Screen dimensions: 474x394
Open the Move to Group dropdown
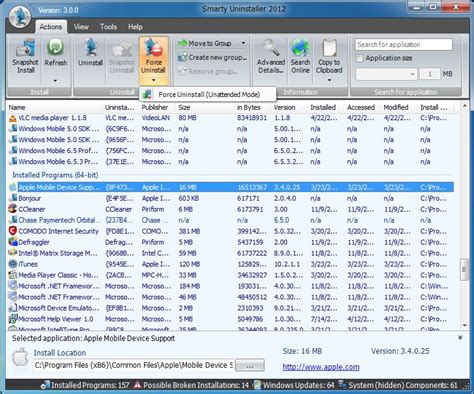pos(243,43)
